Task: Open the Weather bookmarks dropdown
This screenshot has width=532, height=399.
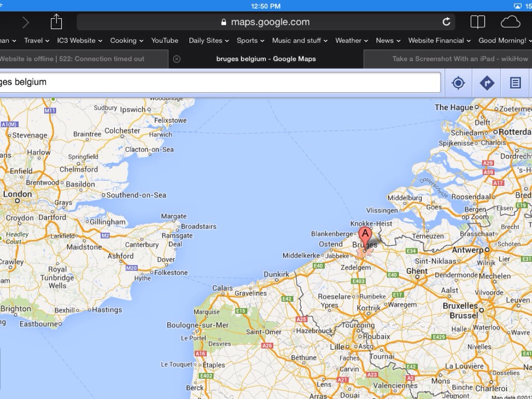Action: click(x=351, y=41)
